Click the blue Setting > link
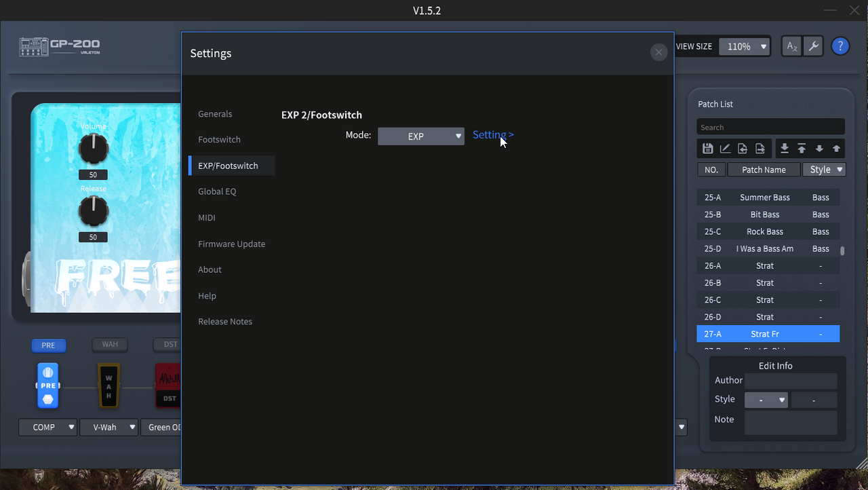 point(493,135)
